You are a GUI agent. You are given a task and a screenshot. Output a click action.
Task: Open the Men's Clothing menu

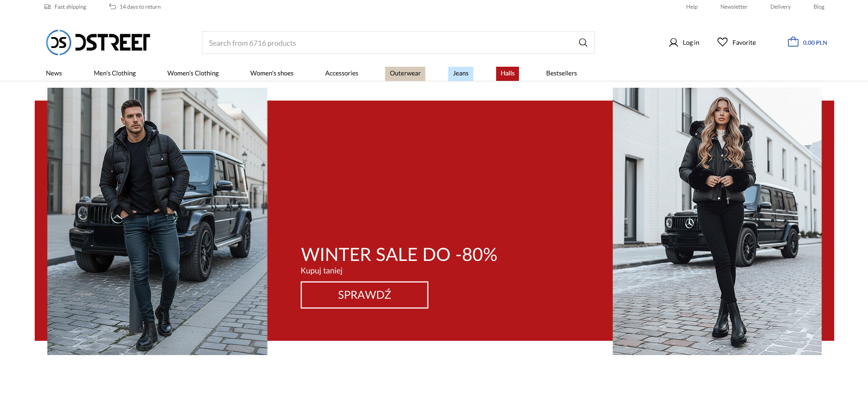click(x=115, y=73)
